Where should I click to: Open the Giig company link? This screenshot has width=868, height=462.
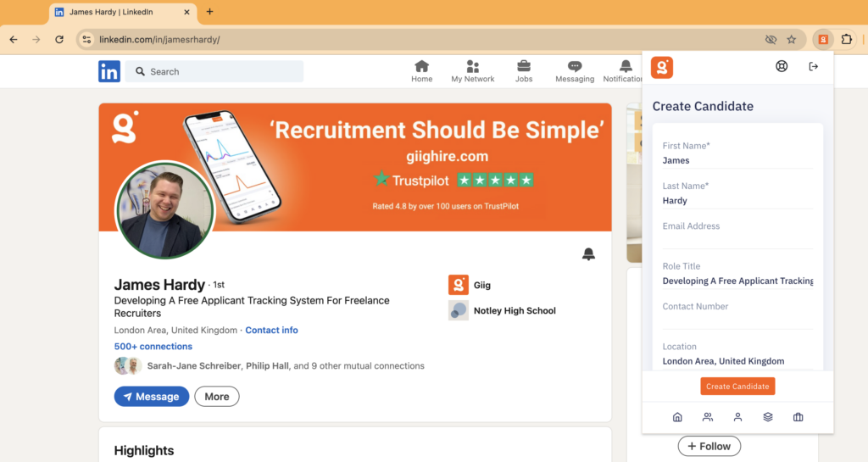482,285
